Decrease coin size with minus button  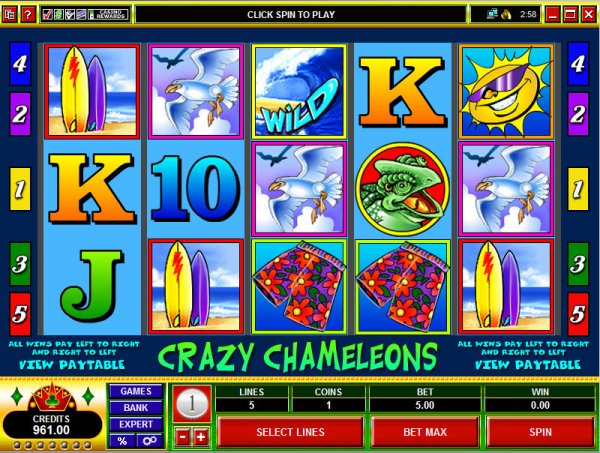pyautogui.click(x=183, y=437)
